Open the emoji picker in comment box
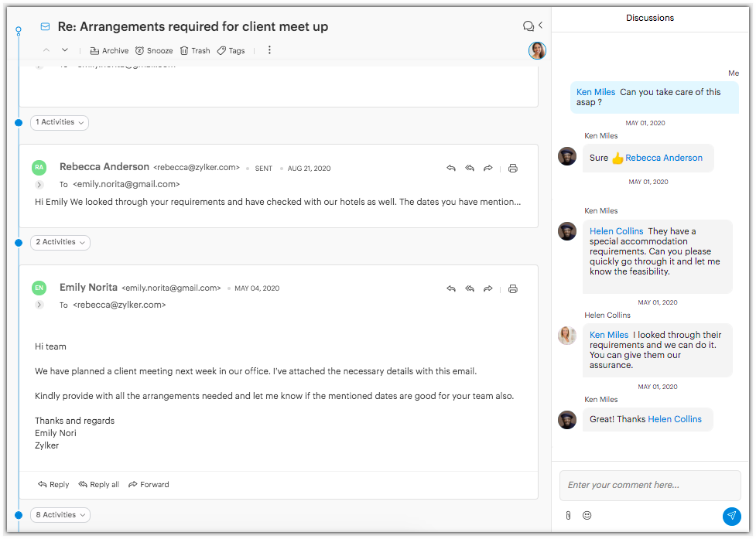 coord(587,515)
